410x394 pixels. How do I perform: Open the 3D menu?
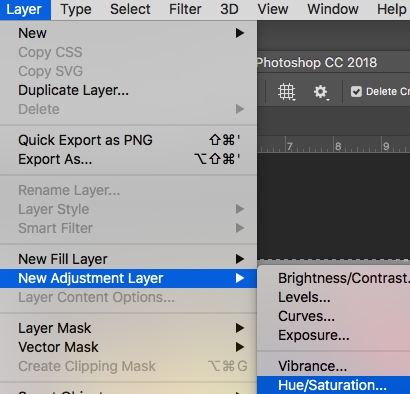click(229, 9)
